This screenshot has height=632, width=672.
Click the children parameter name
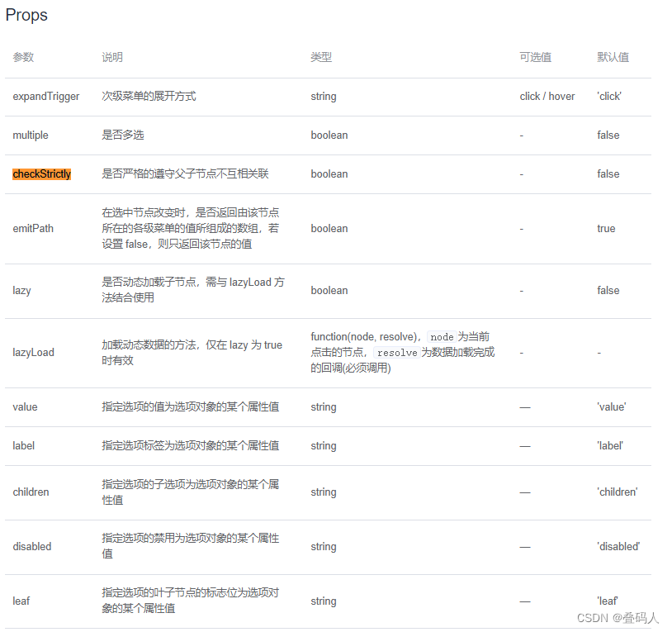click(31, 492)
